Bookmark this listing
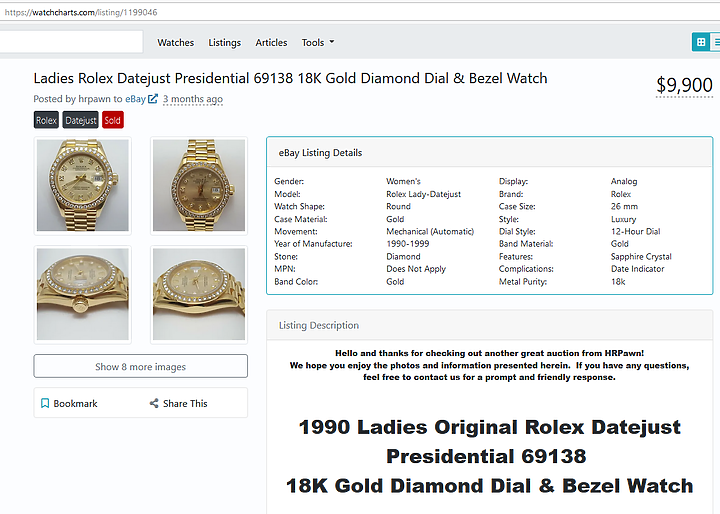The height and width of the screenshot is (514, 720). [69, 403]
